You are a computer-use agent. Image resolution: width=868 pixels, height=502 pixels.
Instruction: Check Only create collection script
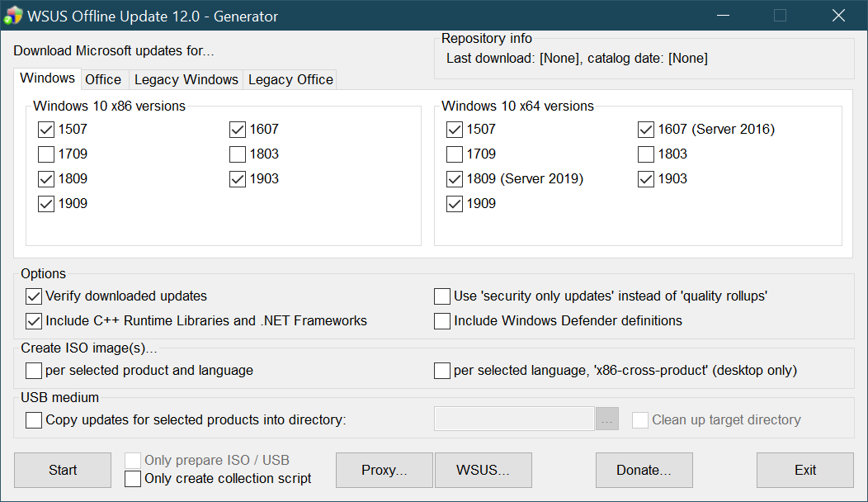(133, 479)
